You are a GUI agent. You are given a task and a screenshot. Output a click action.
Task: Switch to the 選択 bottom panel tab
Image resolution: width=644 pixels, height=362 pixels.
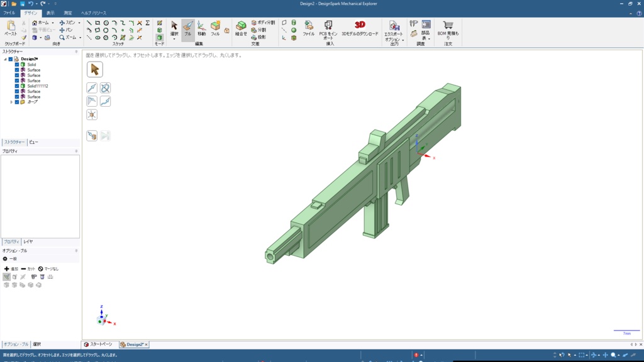click(36, 344)
